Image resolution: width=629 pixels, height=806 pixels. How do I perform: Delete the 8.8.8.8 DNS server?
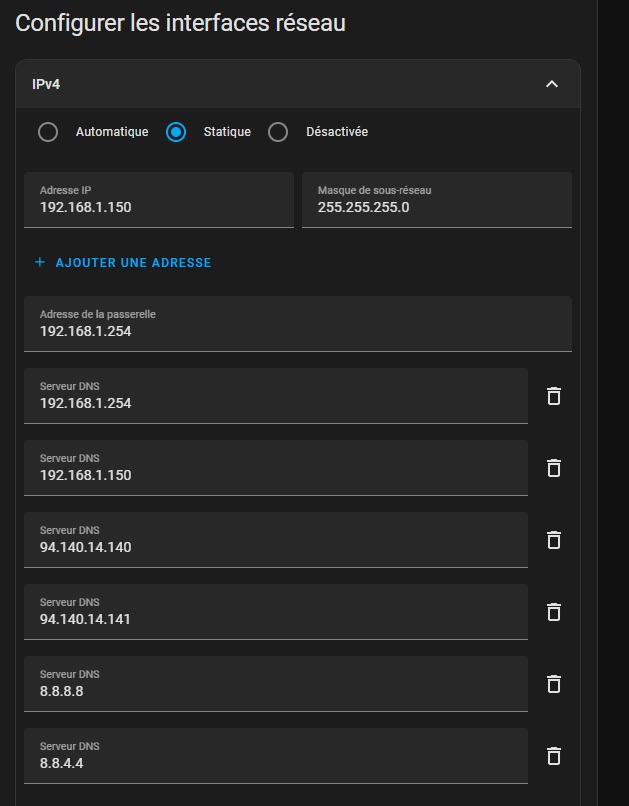pos(553,684)
